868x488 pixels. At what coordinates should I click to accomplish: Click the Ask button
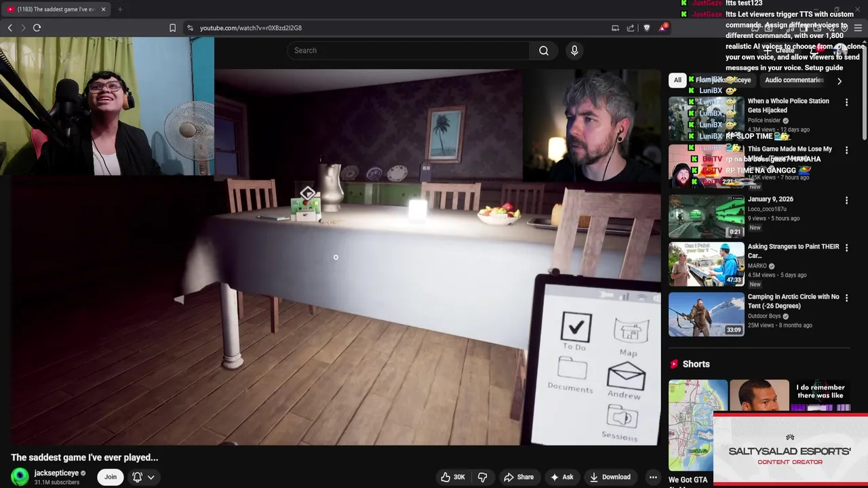(562, 477)
